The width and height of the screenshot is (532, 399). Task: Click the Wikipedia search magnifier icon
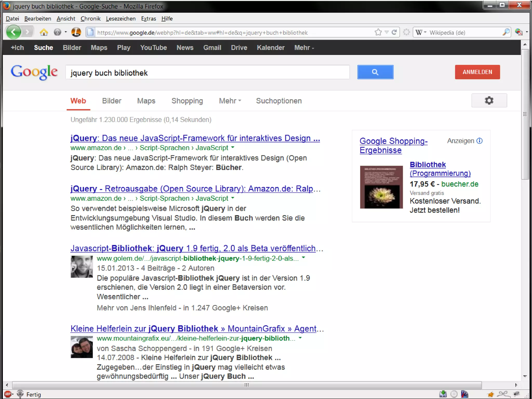click(x=506, y=32)
